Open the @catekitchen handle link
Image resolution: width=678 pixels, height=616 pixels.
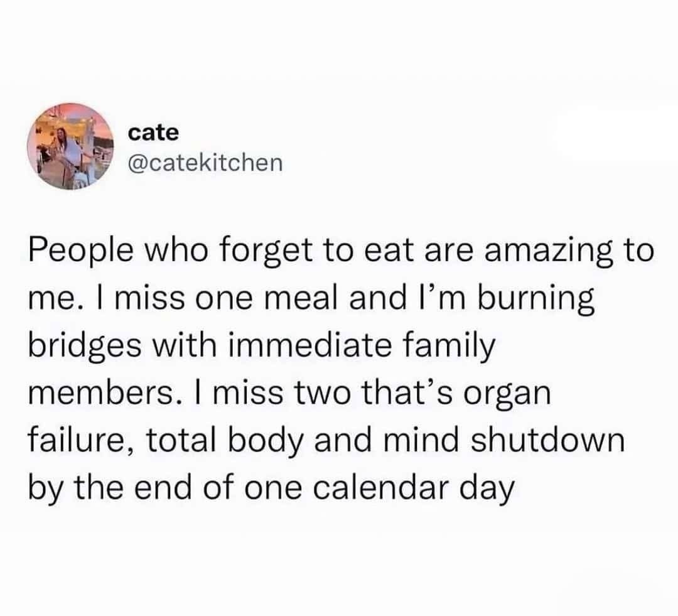point(205,163)
